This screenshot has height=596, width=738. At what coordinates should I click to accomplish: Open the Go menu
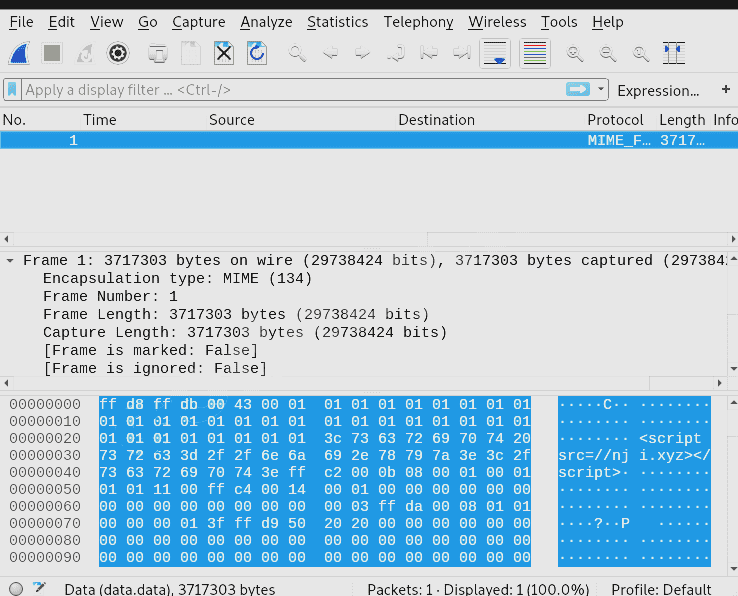[x=147, y=22]
